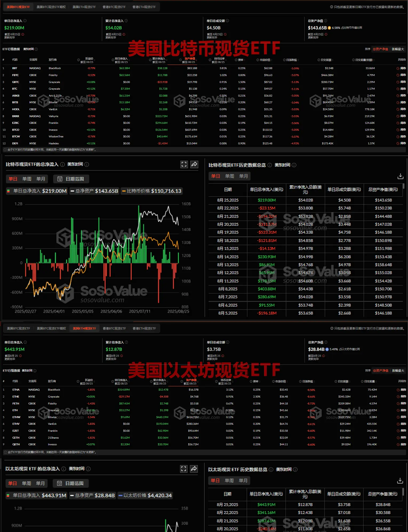Click Ethereum coin icon next to 5.49%

(327, 349)
